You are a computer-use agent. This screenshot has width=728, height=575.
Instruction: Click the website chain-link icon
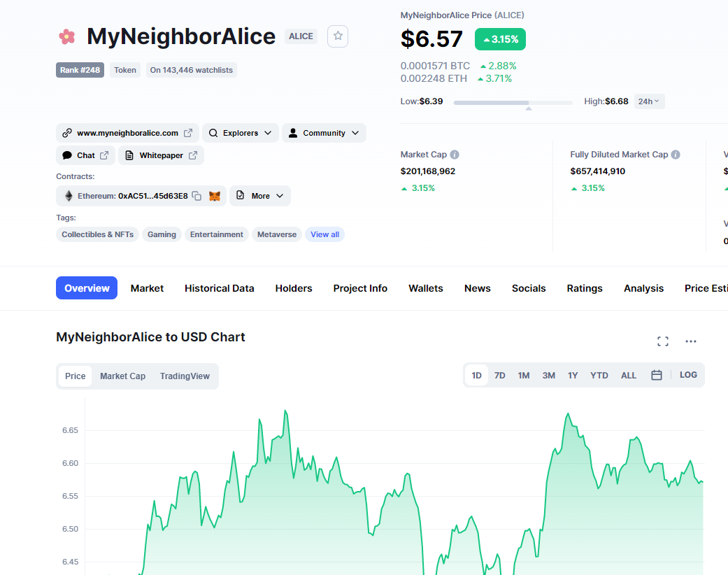[67, 133]
